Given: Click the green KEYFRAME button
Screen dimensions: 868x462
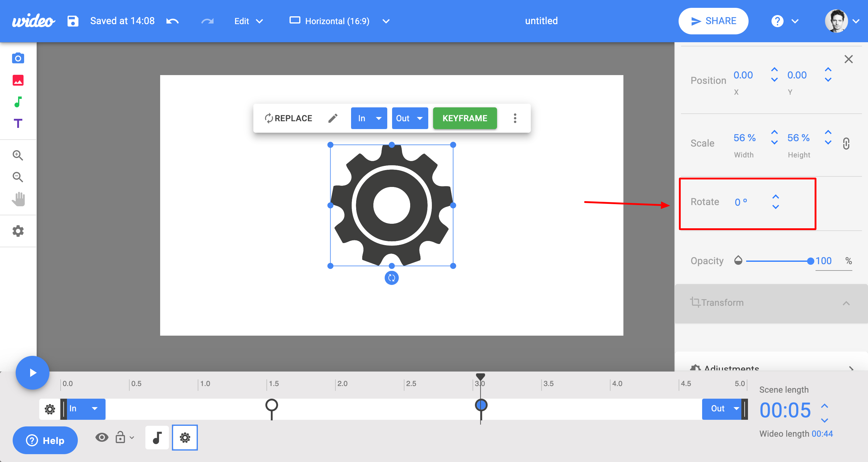Looking at the screenshot, I should [x=465, y=118].
